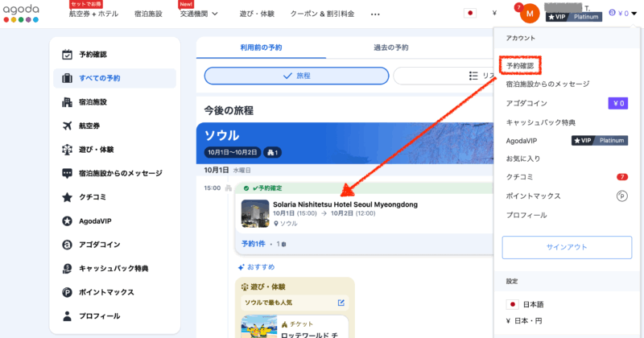The width and height of the screenshot is (644, 338).
Task: Open the three-dots more menu in navigation
Action: pyautogui.click(x=375, y=14)
